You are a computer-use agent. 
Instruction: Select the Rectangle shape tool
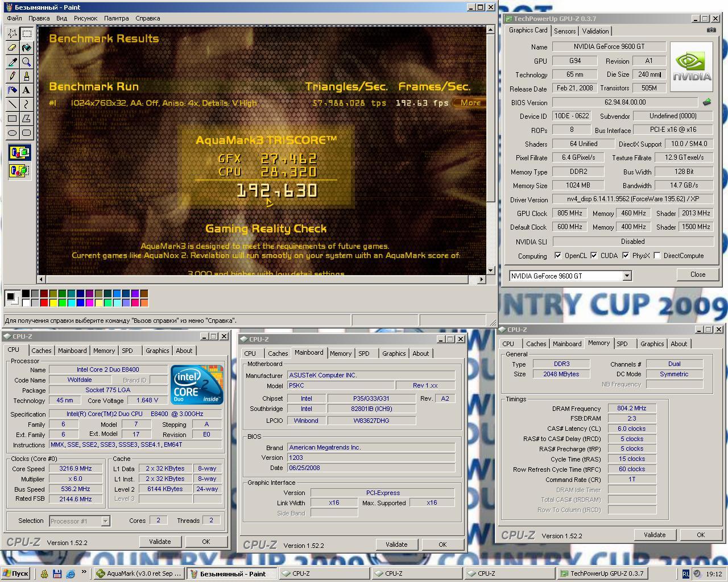(12, 119)
